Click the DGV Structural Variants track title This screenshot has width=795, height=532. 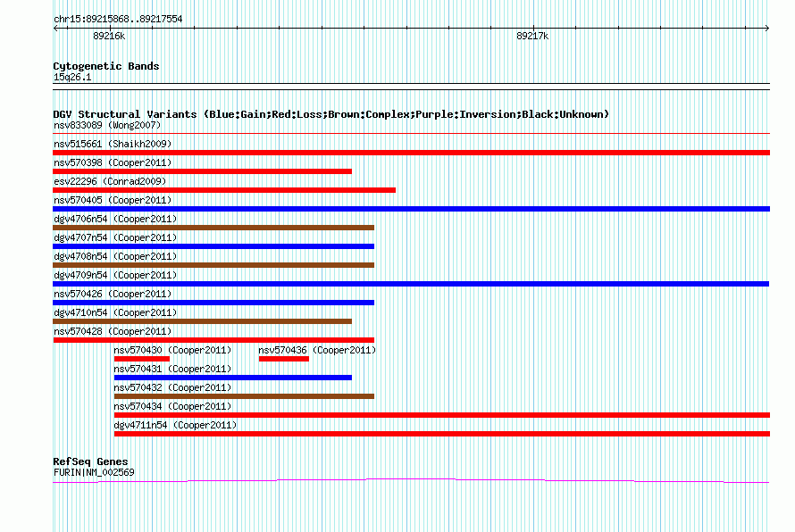tap(331, 114)
